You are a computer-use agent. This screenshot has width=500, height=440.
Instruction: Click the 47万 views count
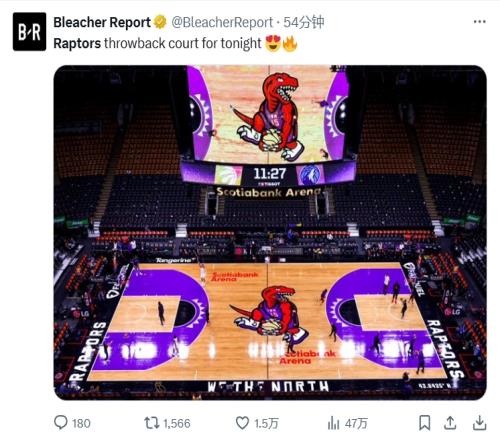[x=356, y=424]
